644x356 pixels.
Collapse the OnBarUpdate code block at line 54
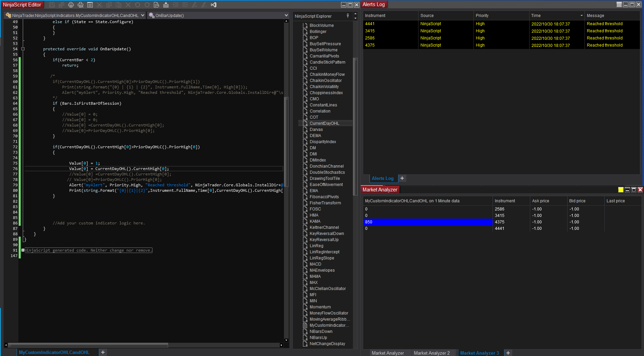pos(23,49)
